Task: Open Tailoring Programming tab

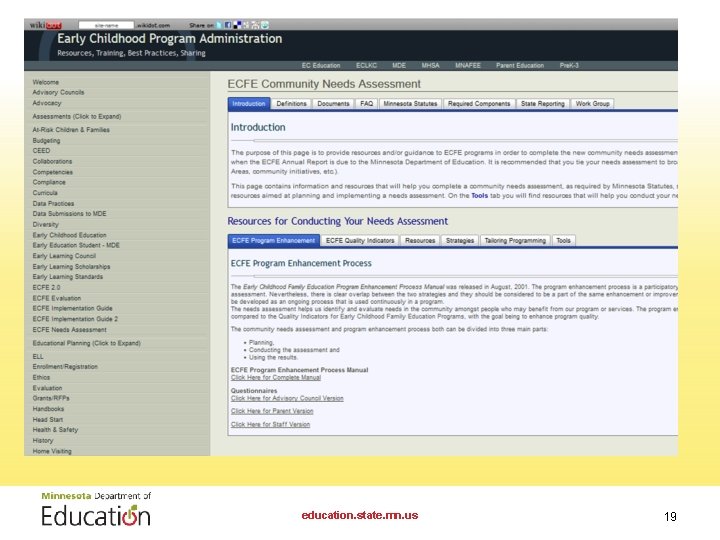Action: coord(515,241)
